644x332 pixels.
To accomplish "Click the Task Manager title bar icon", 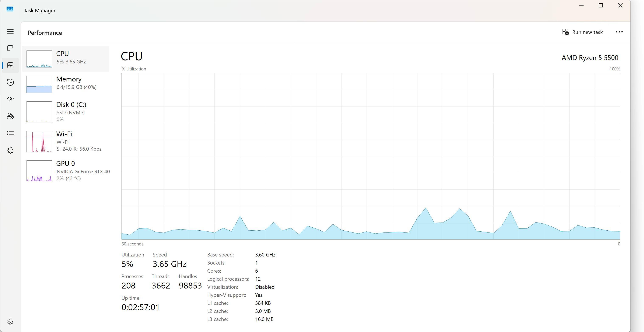I will pyautogui.click(x=10, y=9).
